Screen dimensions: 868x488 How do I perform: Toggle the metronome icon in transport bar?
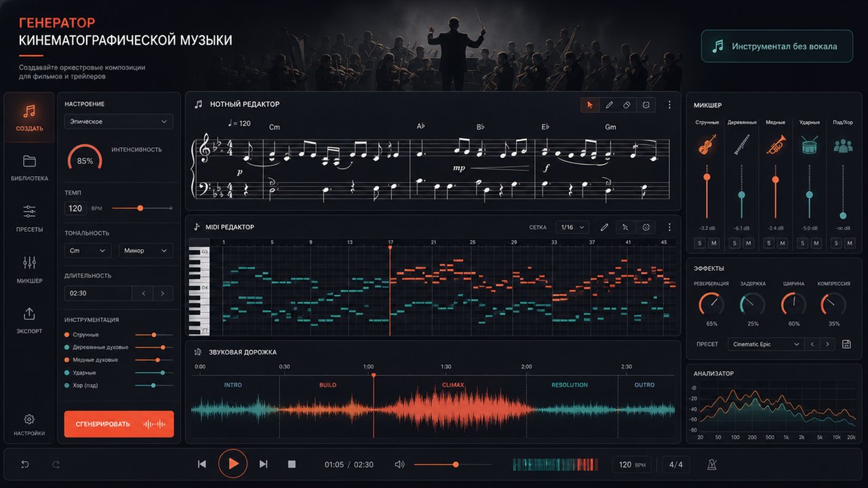coord(711,464)
